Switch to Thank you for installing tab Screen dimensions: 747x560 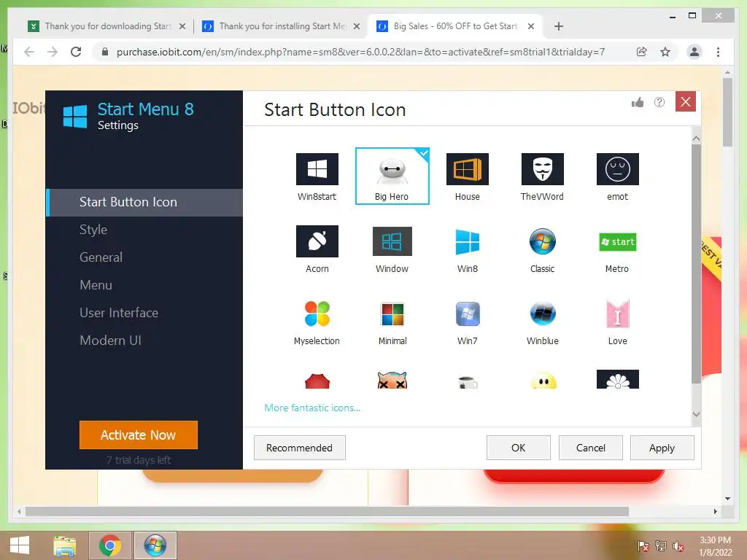point(282,26)
